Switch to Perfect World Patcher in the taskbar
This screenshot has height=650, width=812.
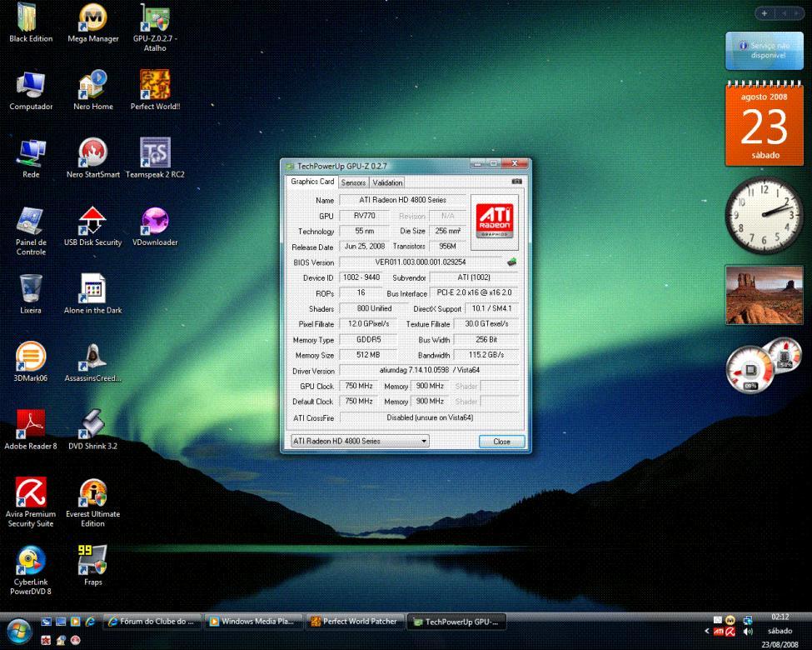356,621
